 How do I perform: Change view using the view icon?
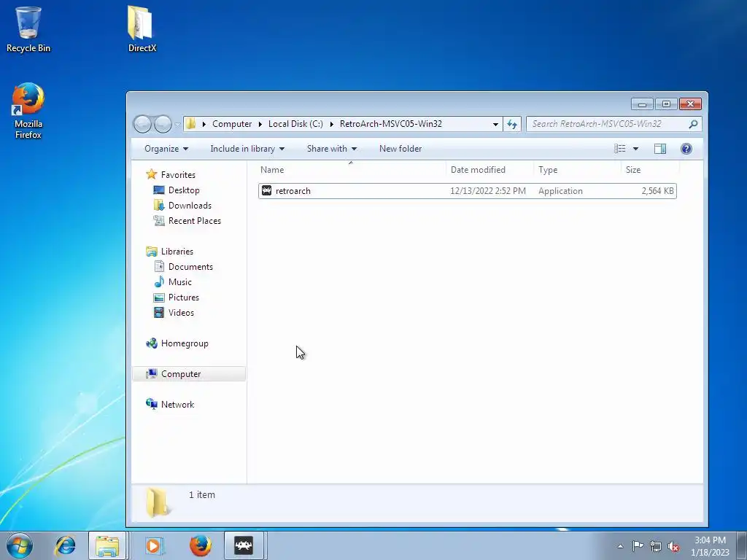click(620, 149)
